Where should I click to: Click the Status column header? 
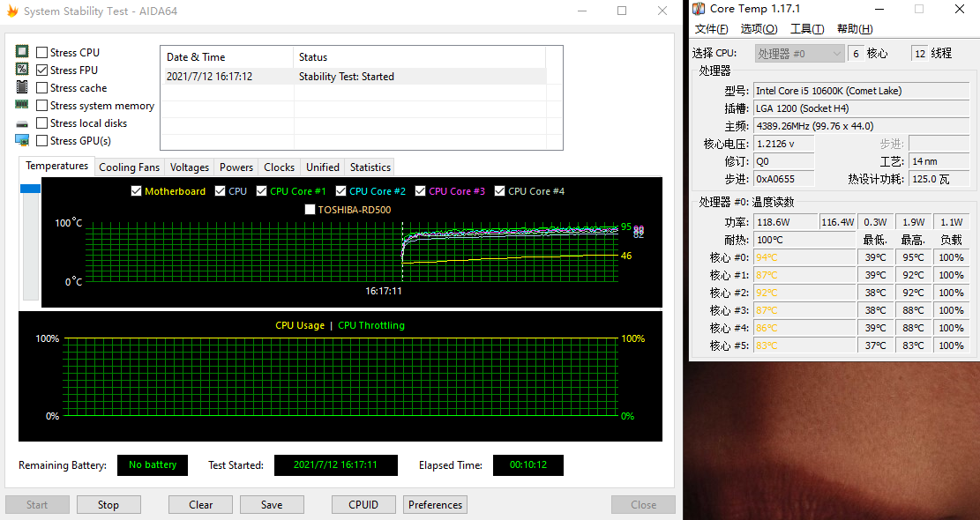(419, 56)
